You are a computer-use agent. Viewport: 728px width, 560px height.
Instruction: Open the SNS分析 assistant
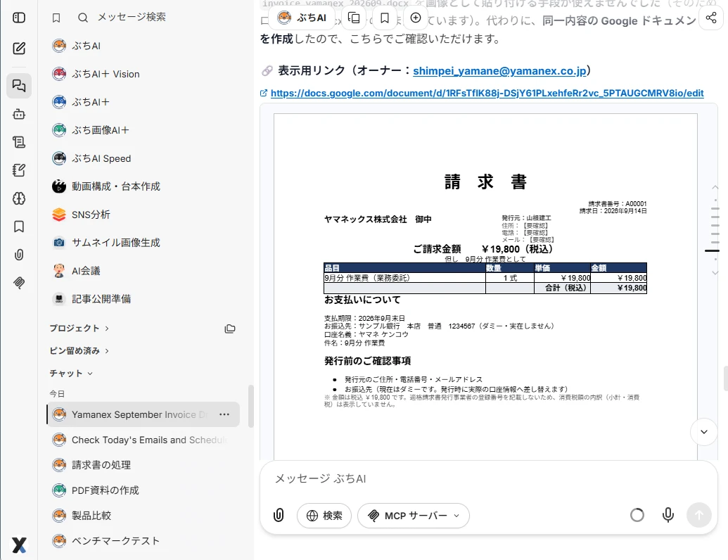143,215
